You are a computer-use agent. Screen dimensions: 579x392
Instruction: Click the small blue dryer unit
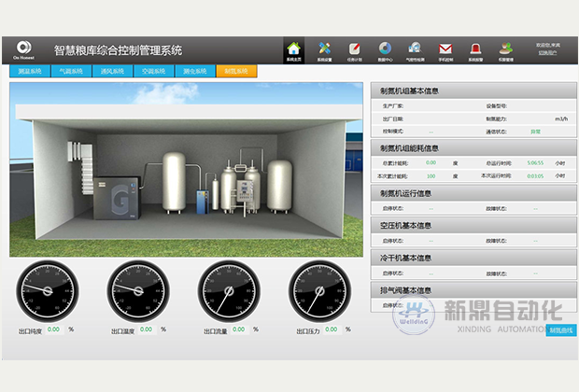coord(203,202)
